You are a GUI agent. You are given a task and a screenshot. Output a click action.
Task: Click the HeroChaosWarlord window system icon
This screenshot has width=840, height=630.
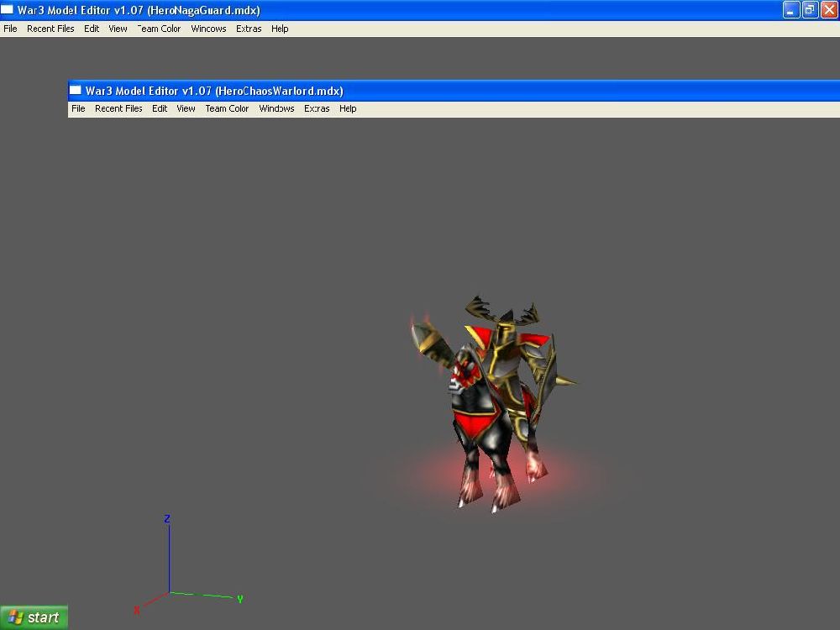(x=76, y=91)
